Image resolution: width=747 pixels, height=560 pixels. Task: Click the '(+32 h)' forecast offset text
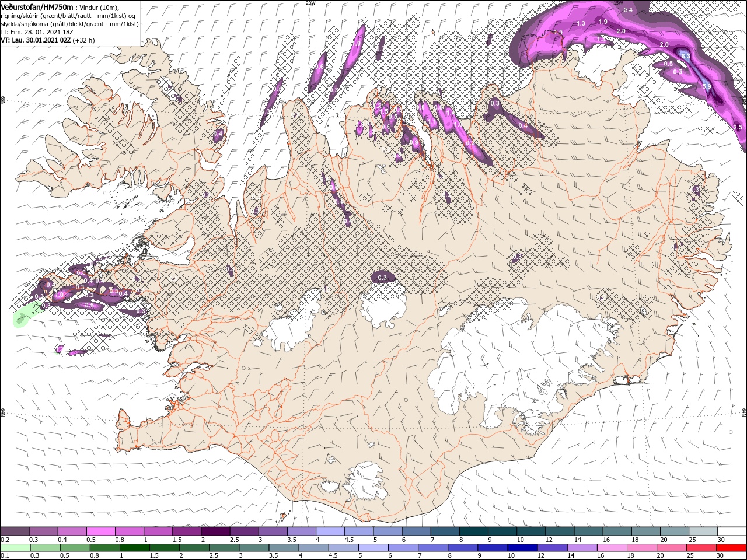point(83,40)
